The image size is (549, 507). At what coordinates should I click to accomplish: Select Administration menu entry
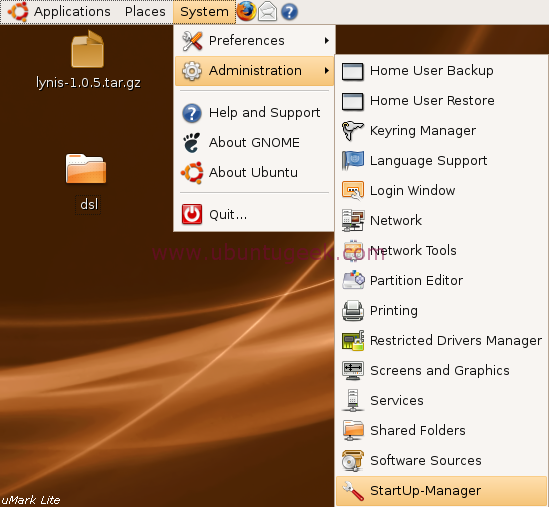tap(255, 71)
